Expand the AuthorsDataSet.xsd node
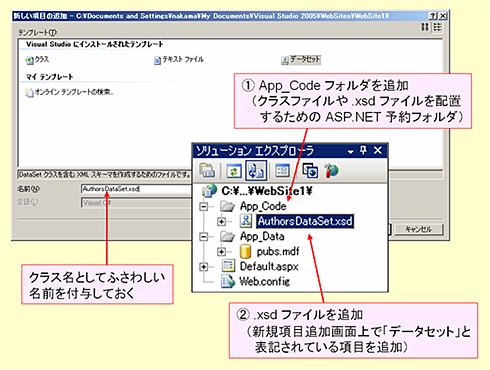The image size is (490, 370). tap(221, 221)
